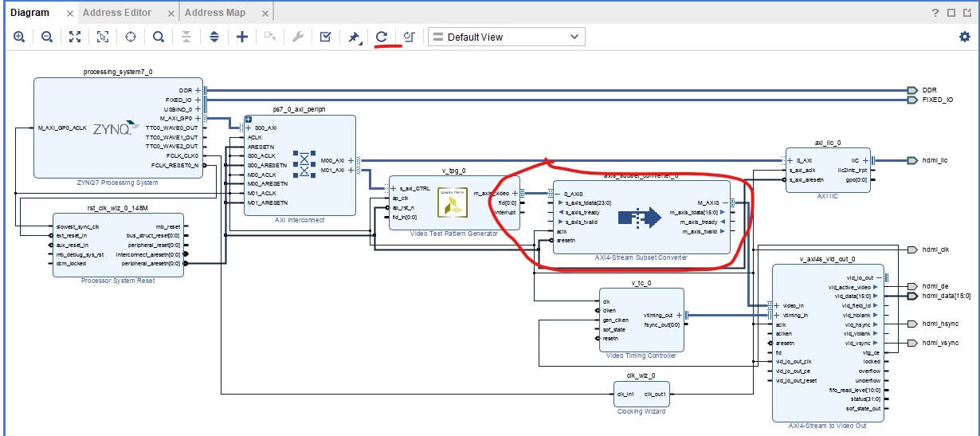This screenshot has width=980, height=436.
Task: Open the Default View dropdown
Action: [x=506, y=37]
